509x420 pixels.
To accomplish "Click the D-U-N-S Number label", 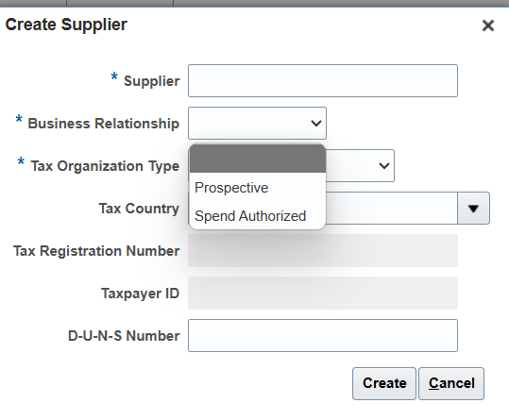I will (x=124, y=336).
